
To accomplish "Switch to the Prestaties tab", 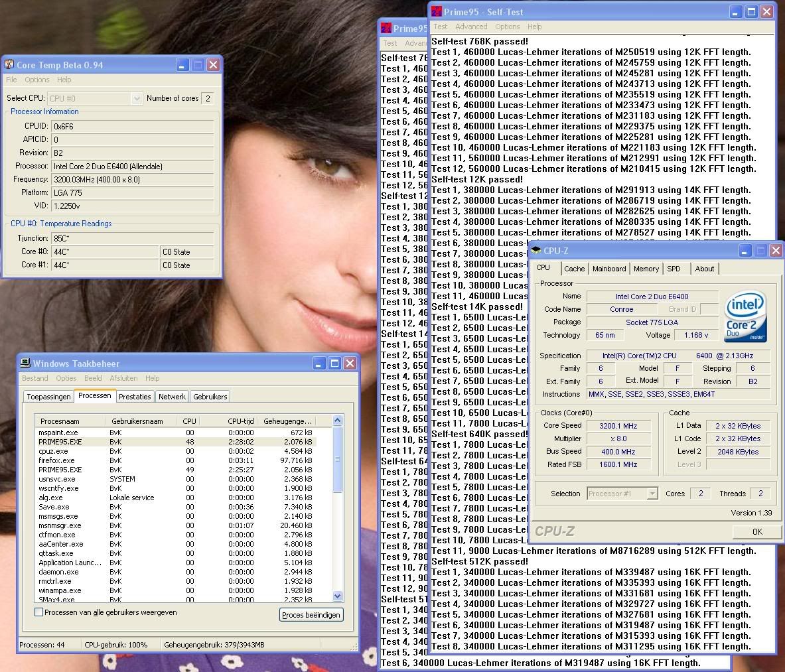I will 135,397.
